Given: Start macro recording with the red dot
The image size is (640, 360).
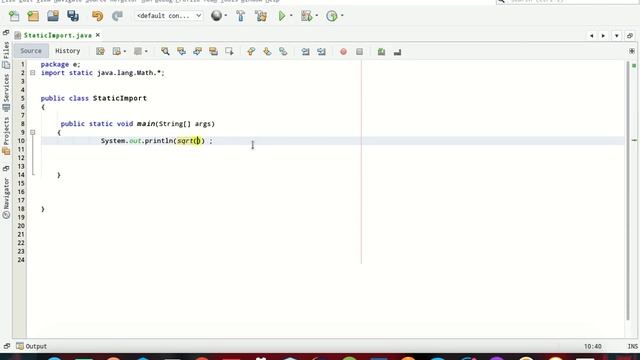Looking at the screenshot, I should (343, 51).
